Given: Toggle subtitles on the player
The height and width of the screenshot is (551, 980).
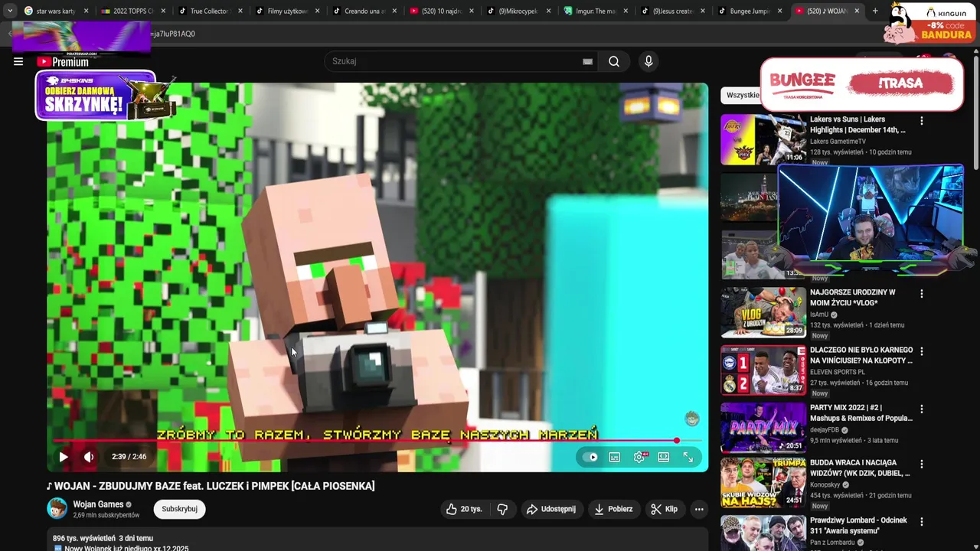Looking at the screenshot, I should [615, 457].
